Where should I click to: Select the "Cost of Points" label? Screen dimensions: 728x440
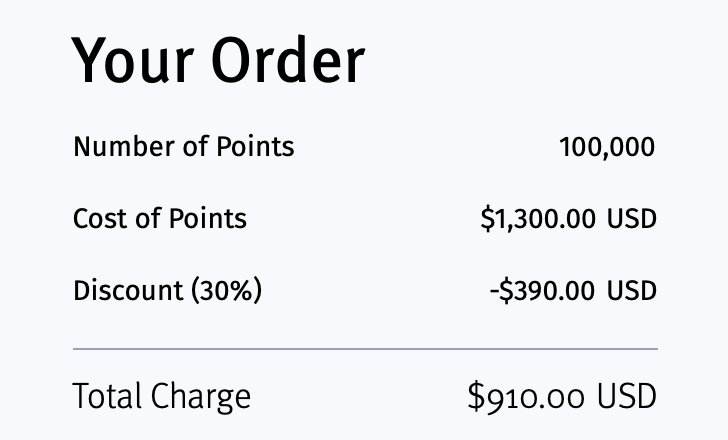tap(160, 219)
